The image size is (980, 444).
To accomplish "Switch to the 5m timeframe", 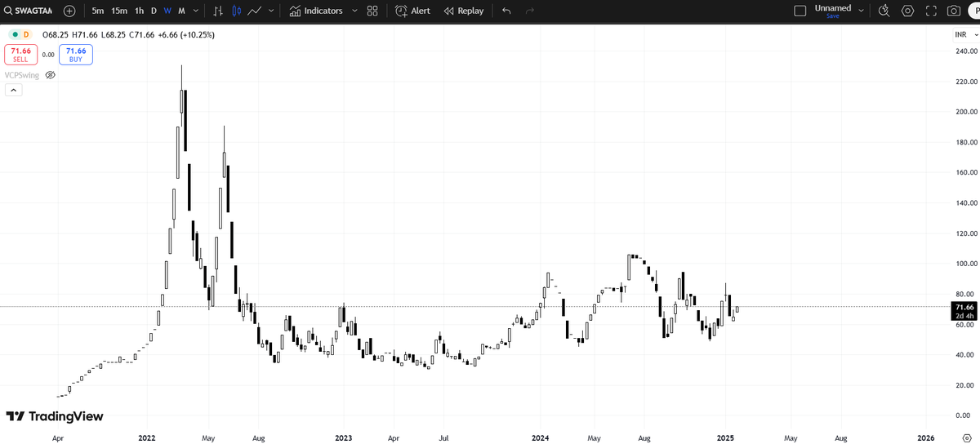I will pyautogui.click(x=98, y=11).
